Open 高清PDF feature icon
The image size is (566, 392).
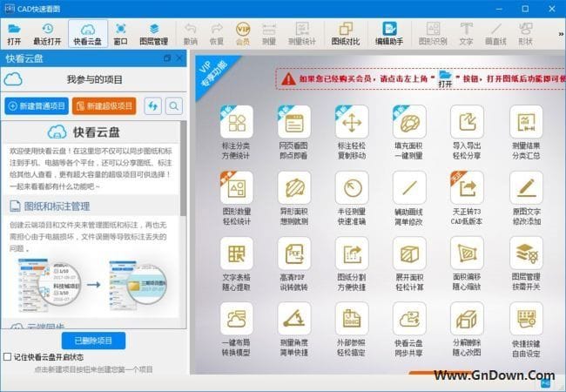[293, 253]
